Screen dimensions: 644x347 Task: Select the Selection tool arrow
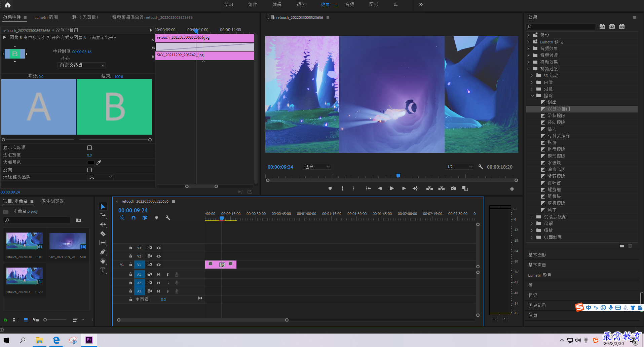pyautogui.click(x=103, y=206)
